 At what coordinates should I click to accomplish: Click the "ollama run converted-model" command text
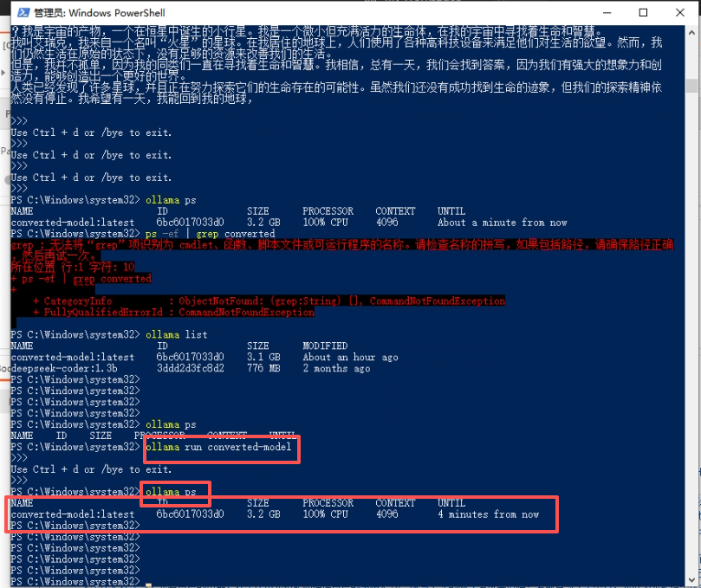click(x=218, y=447)
